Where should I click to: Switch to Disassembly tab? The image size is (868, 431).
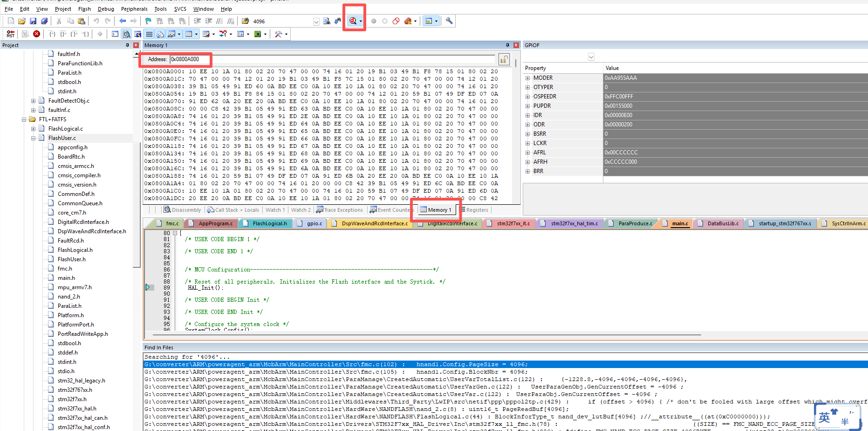point(182,210)
